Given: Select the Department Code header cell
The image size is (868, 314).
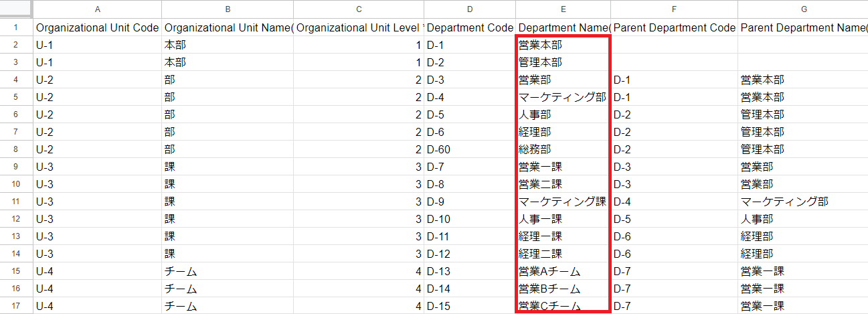Looking at the screenshot, I should click(470, 28).
